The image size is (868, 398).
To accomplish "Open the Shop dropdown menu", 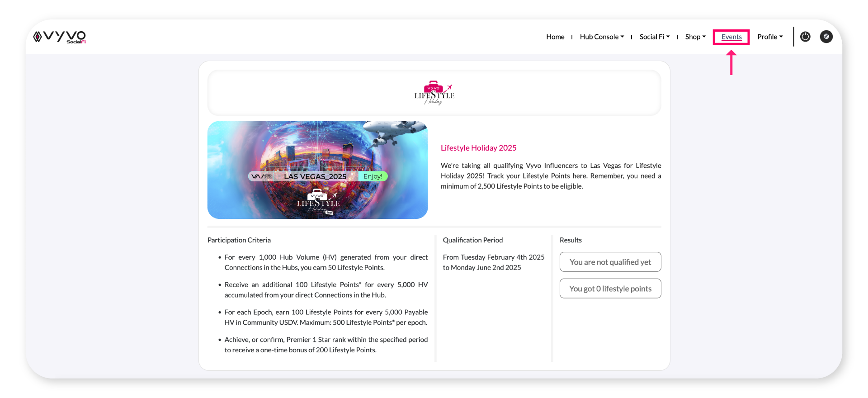I will [695, 37].
